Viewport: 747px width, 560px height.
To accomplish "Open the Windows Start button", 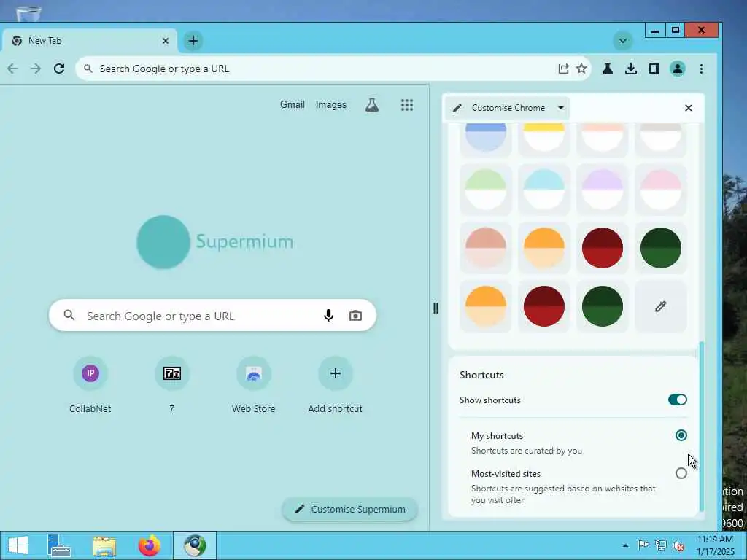I will coord(18,545).
